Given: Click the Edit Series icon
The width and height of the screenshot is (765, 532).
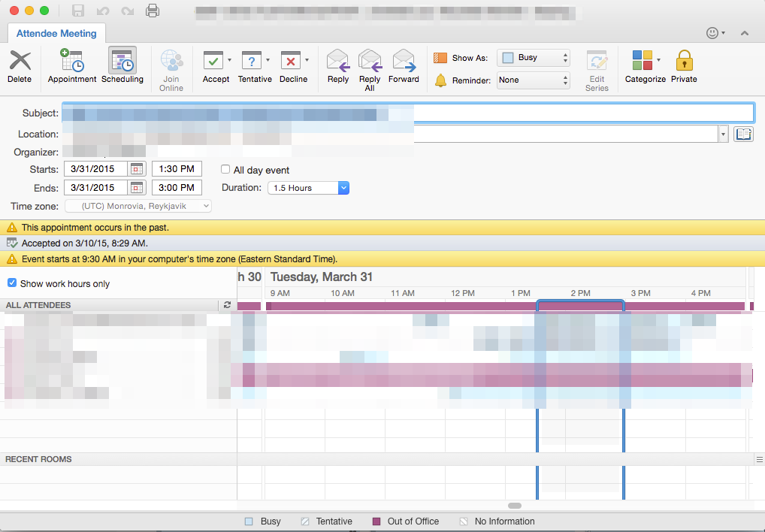Looking at the screenshot, I should coord(597,61).
